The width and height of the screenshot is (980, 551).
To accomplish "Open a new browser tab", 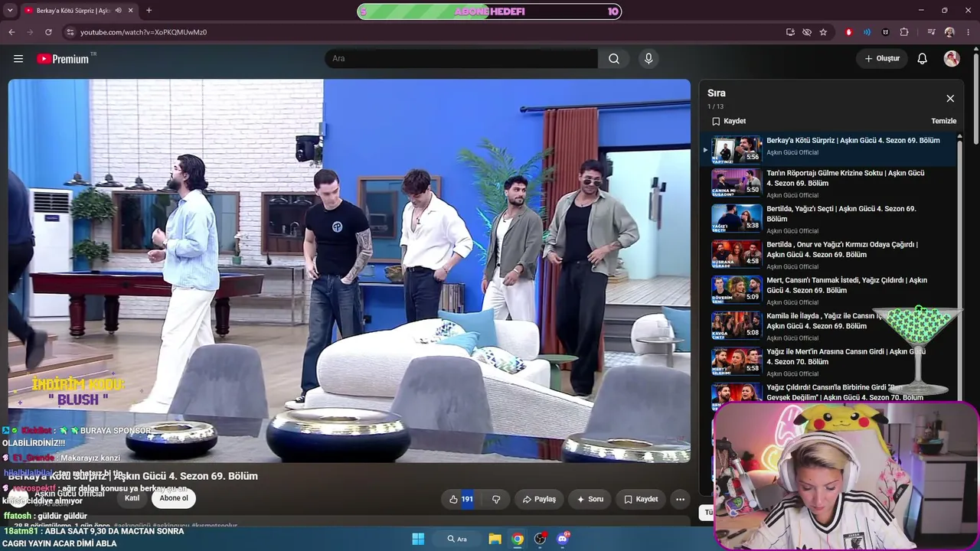I will click(x=149, y=11).
